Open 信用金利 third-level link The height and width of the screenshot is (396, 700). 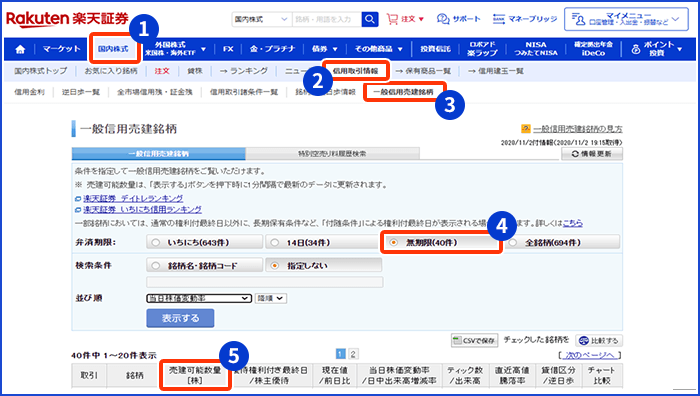pyautogui.click(x=29, y=92)
